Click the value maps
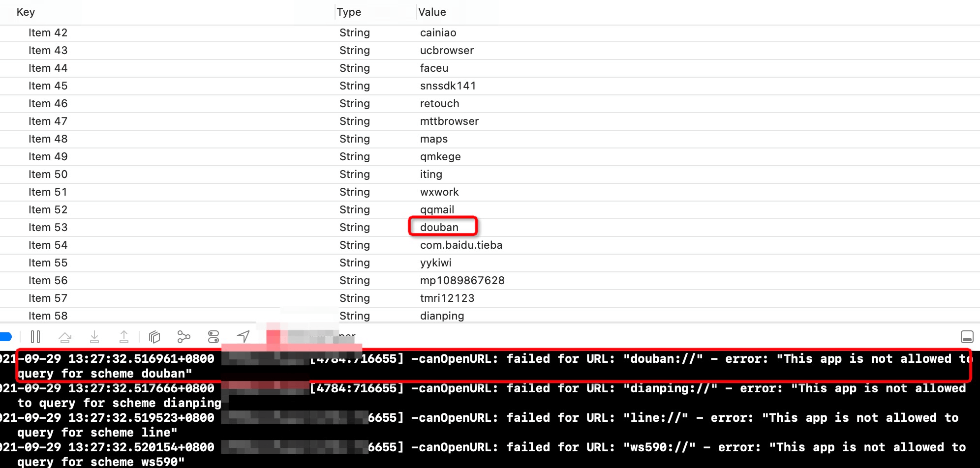Image resolution: width=980 pixels, height=468 pixels. 433,139
